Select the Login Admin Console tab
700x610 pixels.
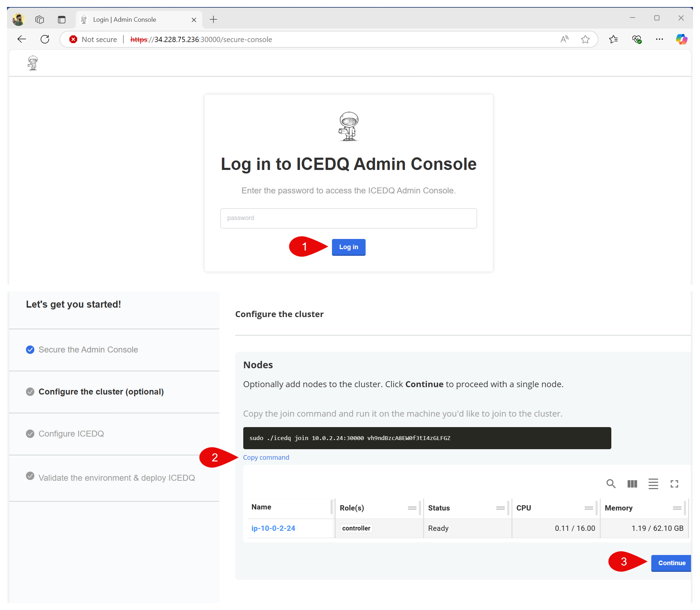[138, 20]
